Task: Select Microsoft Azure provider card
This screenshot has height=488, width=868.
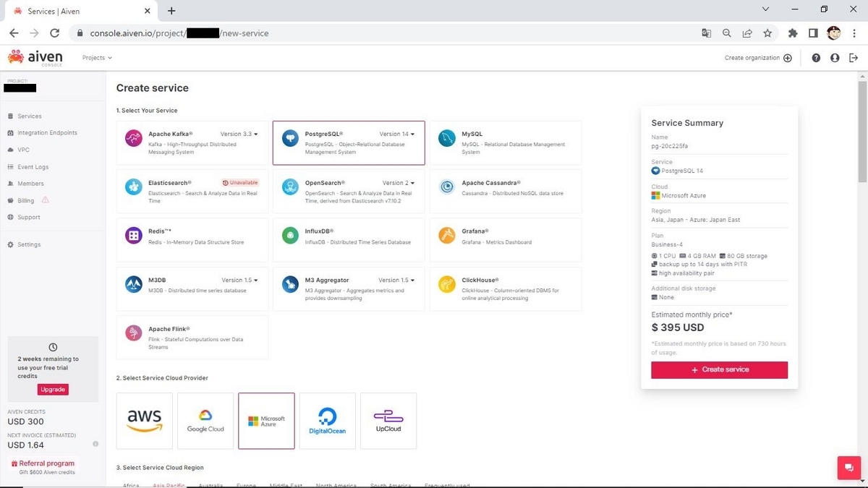Action: click(x=266, y=421)
